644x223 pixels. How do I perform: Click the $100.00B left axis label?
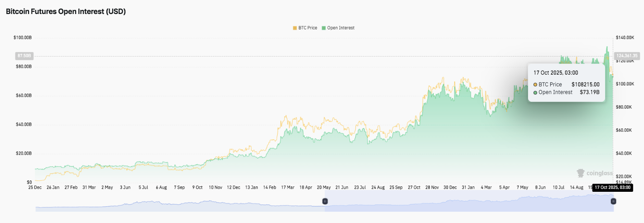(x=23, y=38)
